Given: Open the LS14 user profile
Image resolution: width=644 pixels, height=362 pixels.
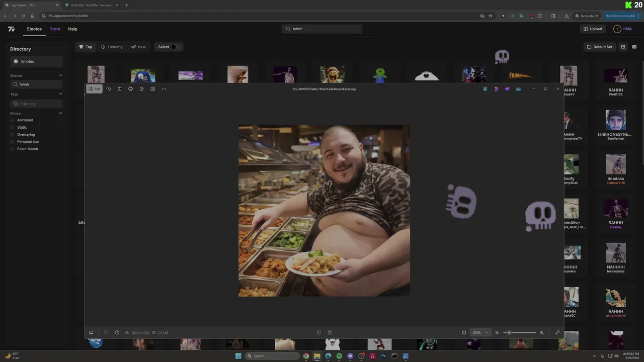Looking at the screenshot, I should [x=623, y=29].
